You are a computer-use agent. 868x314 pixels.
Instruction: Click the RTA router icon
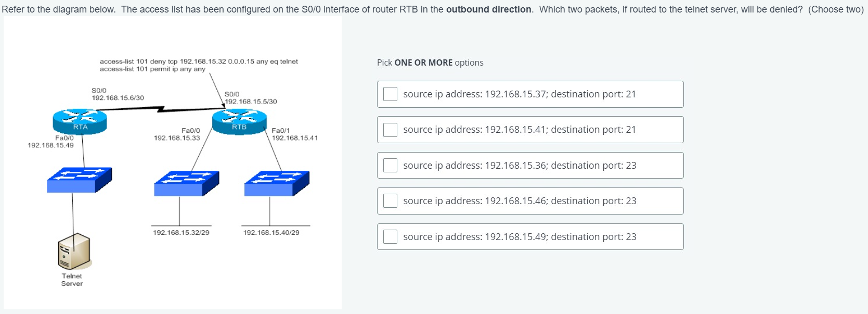pyautogui.click(x=80, y=121)
